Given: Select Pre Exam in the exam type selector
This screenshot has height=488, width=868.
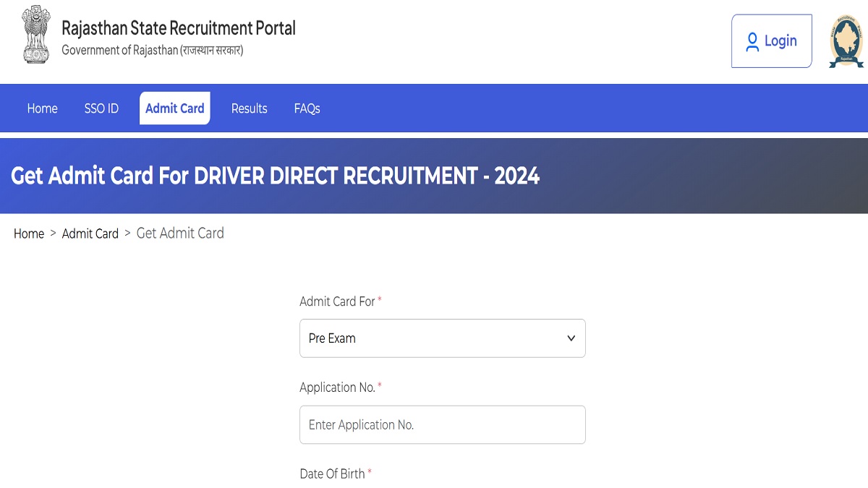Looking at the screenshot, I should coord(442,338).
